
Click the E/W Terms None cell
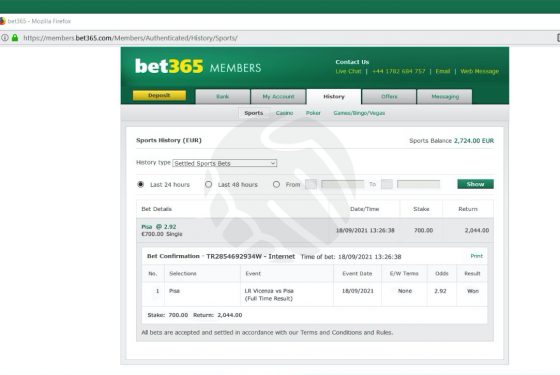tap(405, 291)
